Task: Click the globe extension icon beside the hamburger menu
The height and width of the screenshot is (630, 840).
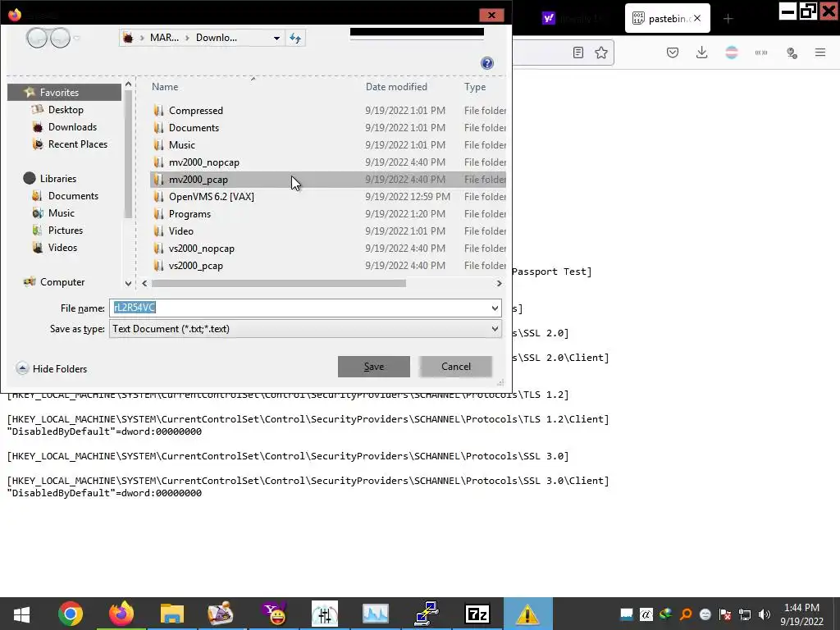Action: pyautogui.click(x=792, y=52)
